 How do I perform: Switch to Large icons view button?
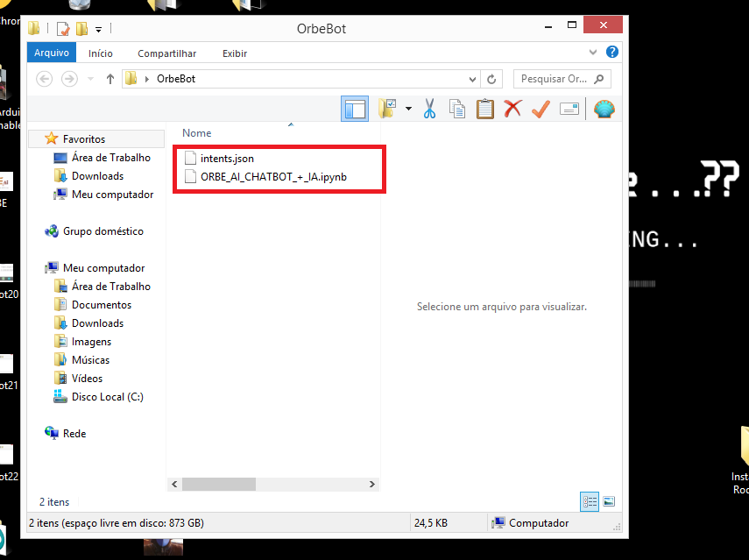point(609,501)
